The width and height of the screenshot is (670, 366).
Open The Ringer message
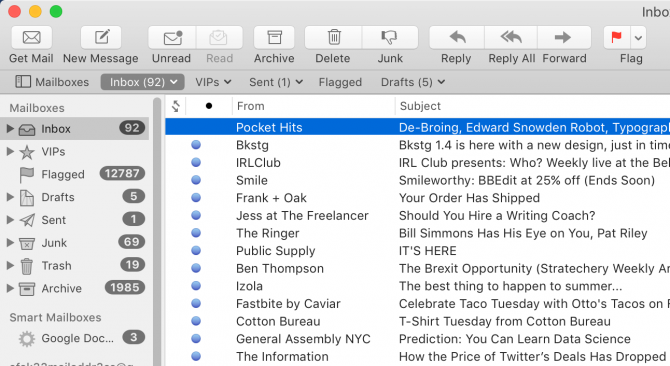tap(417, 233)
